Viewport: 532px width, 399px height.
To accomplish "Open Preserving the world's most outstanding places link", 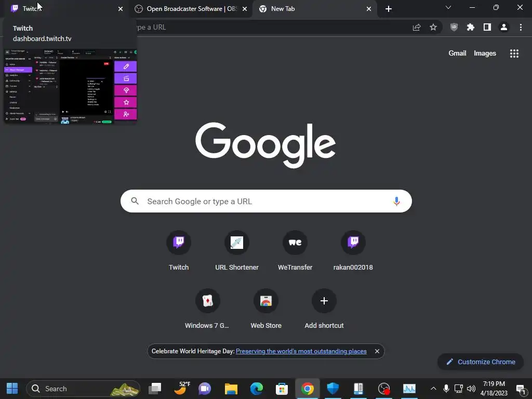I will [x=301, y=351].
